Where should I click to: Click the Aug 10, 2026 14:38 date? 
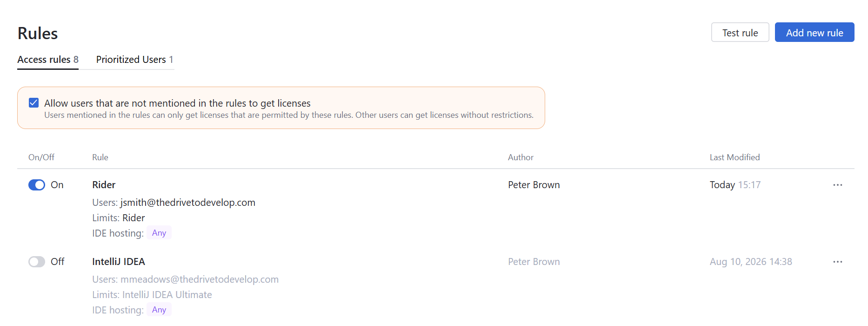point(751,262)
